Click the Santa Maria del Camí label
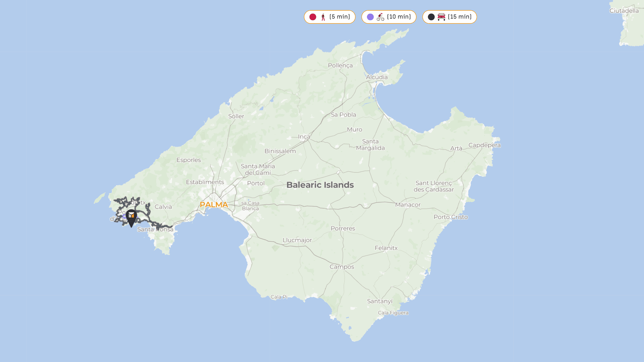This screenshot has width=644, height=362. pyautogui.click(x=258, y=169)
